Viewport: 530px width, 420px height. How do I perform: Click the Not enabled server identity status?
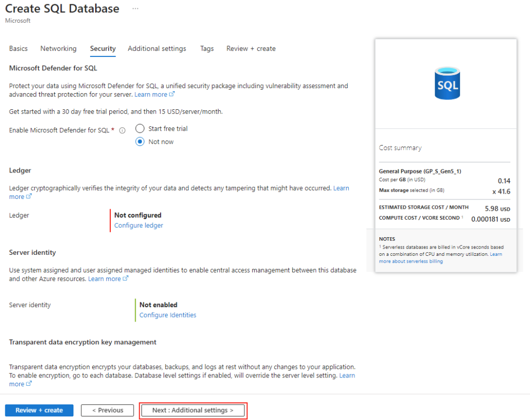[x=158, y=305]
